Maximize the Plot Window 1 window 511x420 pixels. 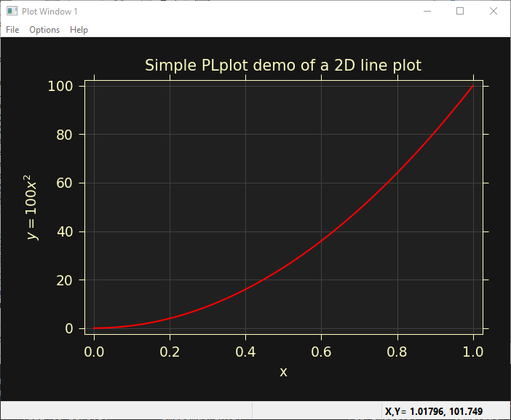(460, 11)
